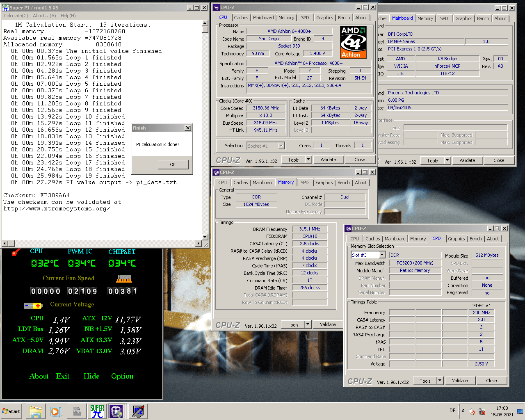Open Graphics tab in Mainboard CPU-Z window

463,18
